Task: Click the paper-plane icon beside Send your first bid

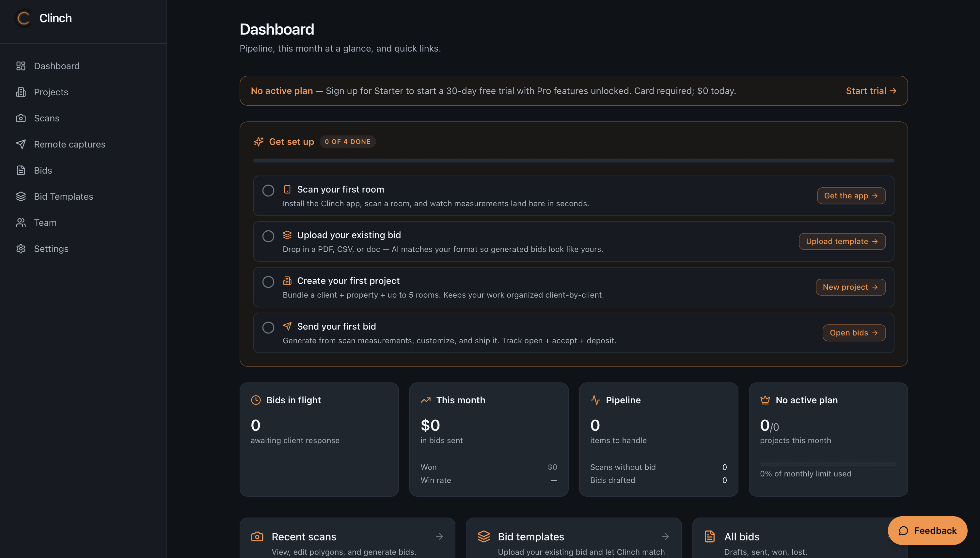Action: click(x=287, y=326)
